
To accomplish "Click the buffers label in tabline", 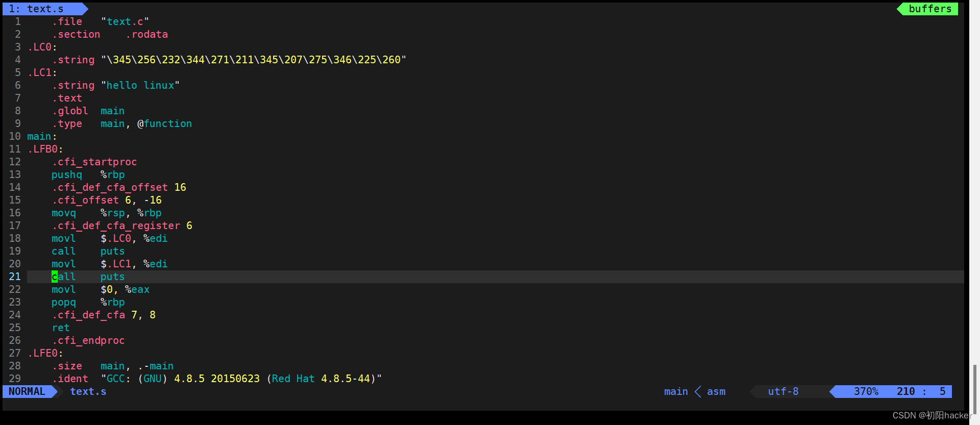I will tap(930, 9).
